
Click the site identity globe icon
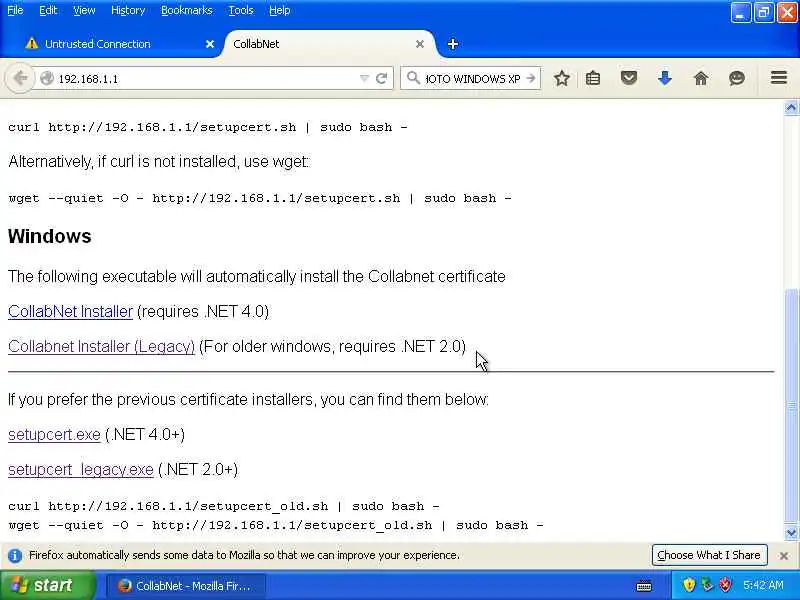click(47, 79)
